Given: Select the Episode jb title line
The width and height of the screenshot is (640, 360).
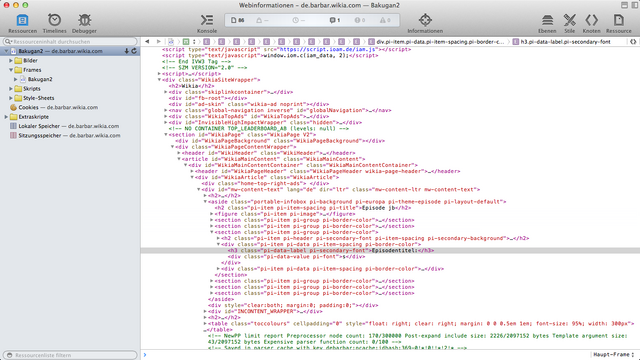Looking at the screenshot, I should (313, 208).
